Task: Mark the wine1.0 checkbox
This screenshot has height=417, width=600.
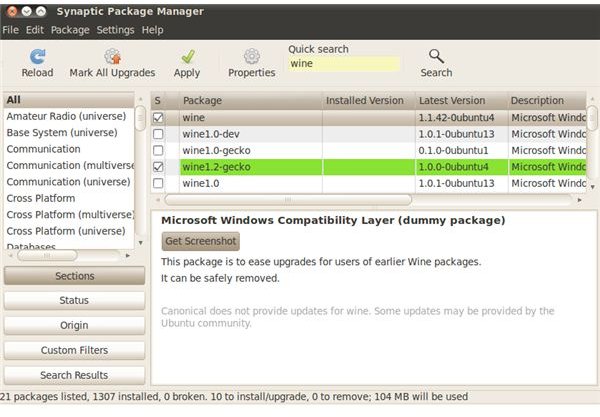Action: point(158,183)
